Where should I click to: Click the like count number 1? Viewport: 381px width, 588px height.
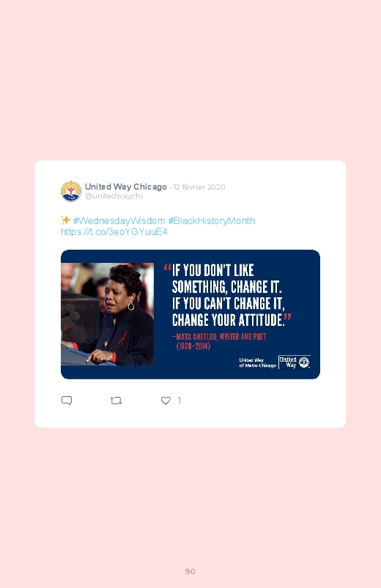coord(180,401)
